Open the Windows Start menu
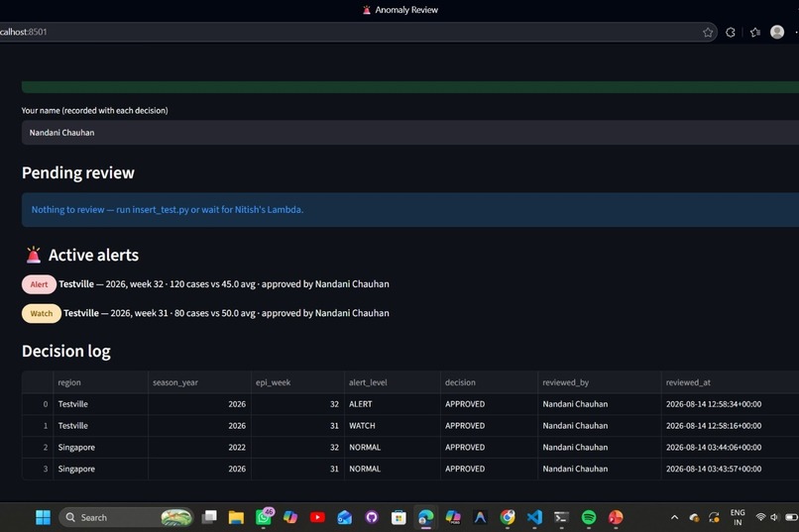 [44, 518]
